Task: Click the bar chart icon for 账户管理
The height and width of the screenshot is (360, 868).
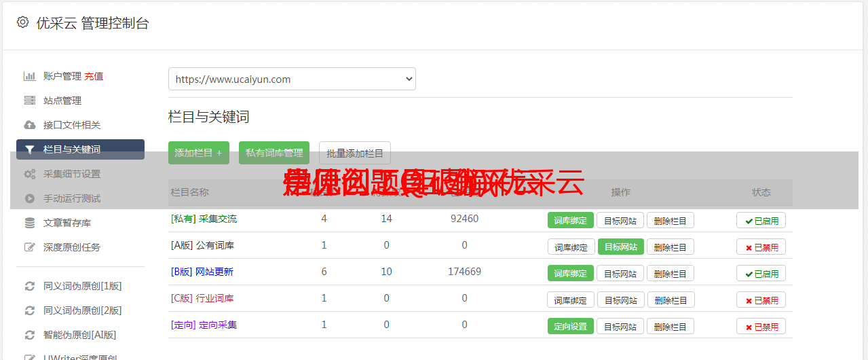Action: (29, 76)
